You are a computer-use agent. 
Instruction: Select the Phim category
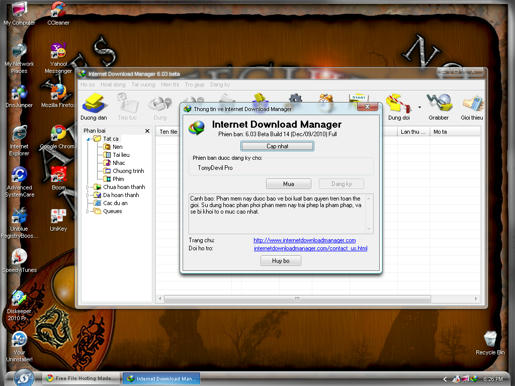[x=118, y=179]
